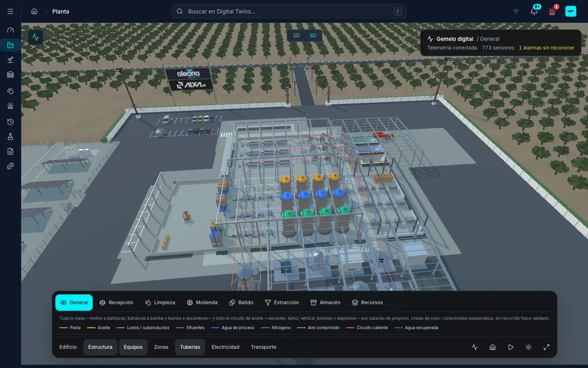588x368 pixels.
Task: Click the green activity pulse button on the map
Action: click(x=36, y=37)
